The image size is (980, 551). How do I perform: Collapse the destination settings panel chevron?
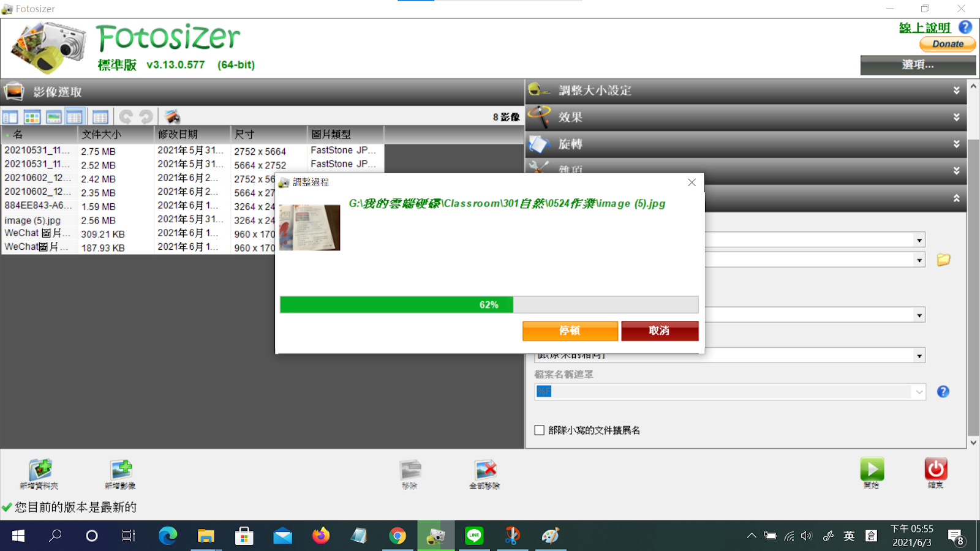click(x=956, y=198)
